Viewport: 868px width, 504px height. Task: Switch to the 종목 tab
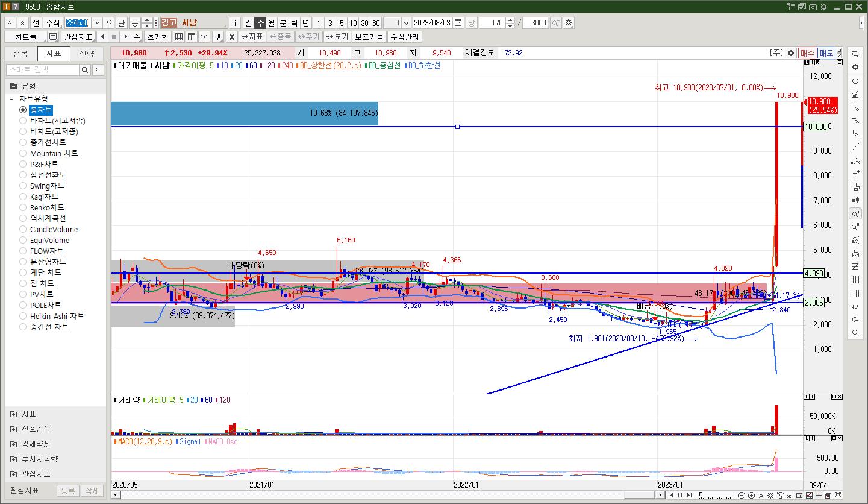pyautogui.click(x=21, y=54)
